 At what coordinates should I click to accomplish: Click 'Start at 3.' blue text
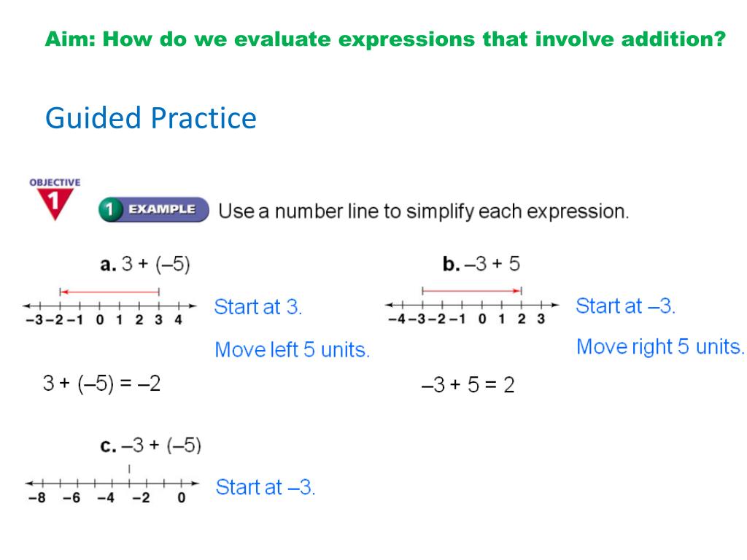[x=258, y=307]
